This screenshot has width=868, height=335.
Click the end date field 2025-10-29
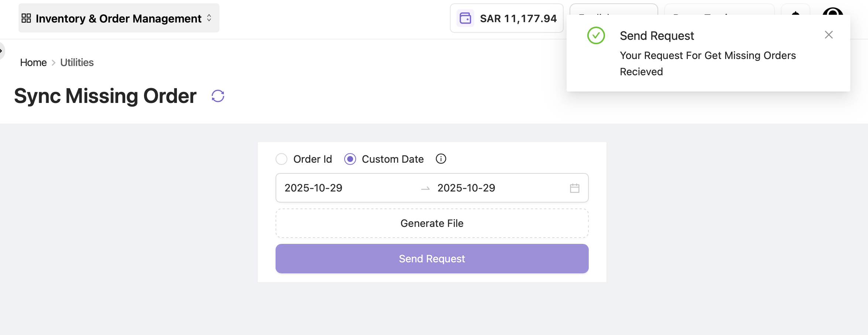[x=466, y=188]
